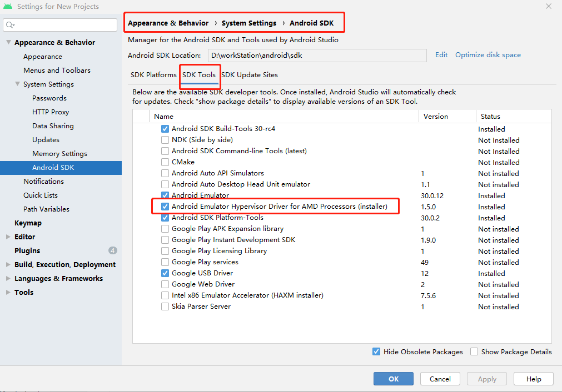The height and width of the screenshot is (392, 562).
Task: Click the Android Studio logo in title bar
Action: 8,7
